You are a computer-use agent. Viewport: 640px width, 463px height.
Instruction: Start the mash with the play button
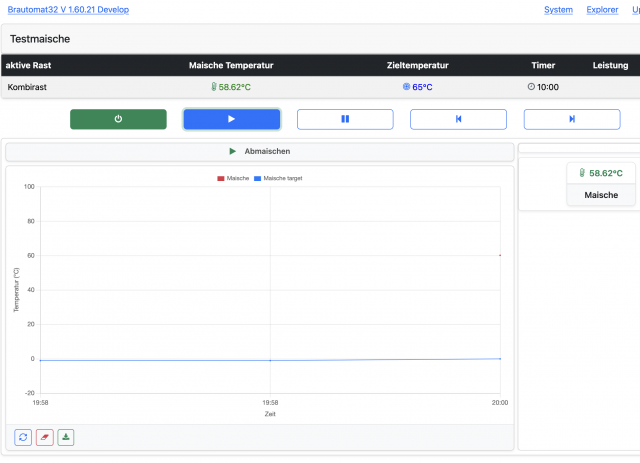231,119
